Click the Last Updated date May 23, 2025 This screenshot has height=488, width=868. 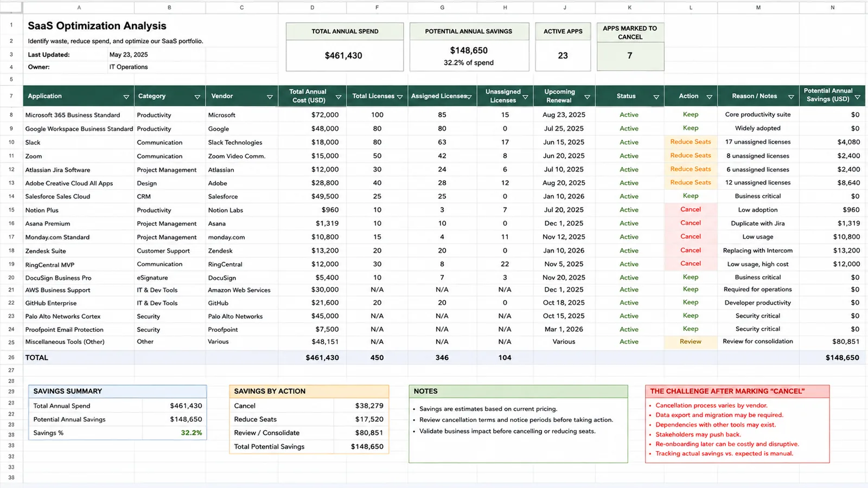(129, 55)
